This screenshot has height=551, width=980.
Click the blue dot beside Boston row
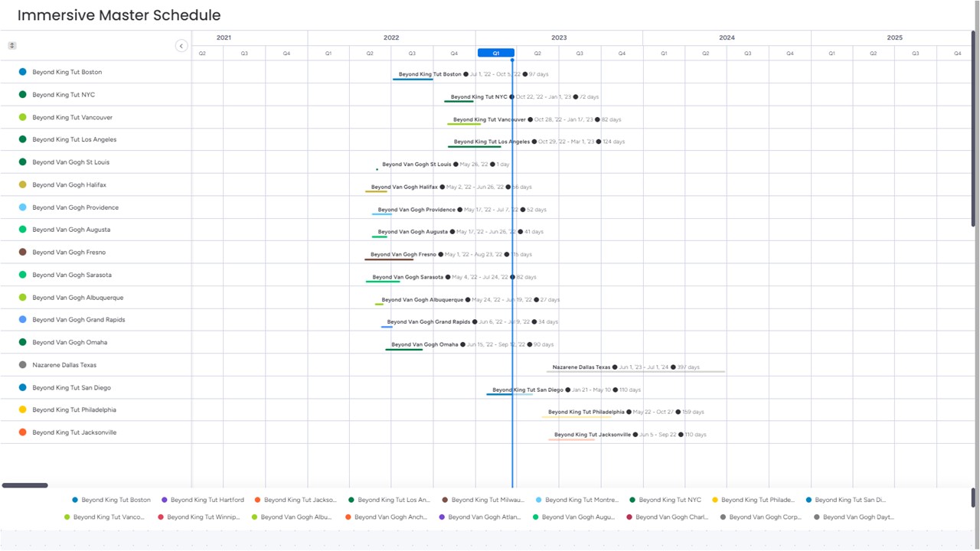coord(23,72)
